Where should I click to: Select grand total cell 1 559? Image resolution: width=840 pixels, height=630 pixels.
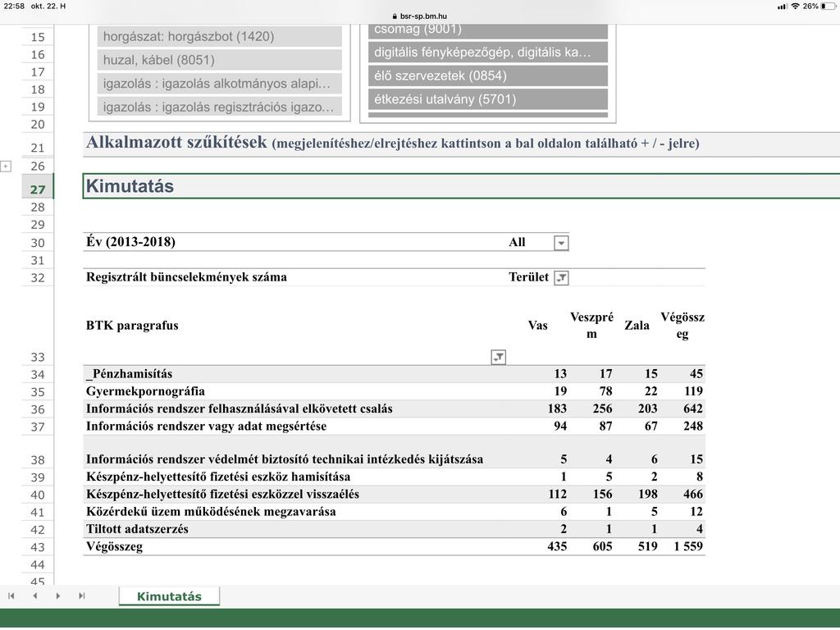click(x=688, y=546)
